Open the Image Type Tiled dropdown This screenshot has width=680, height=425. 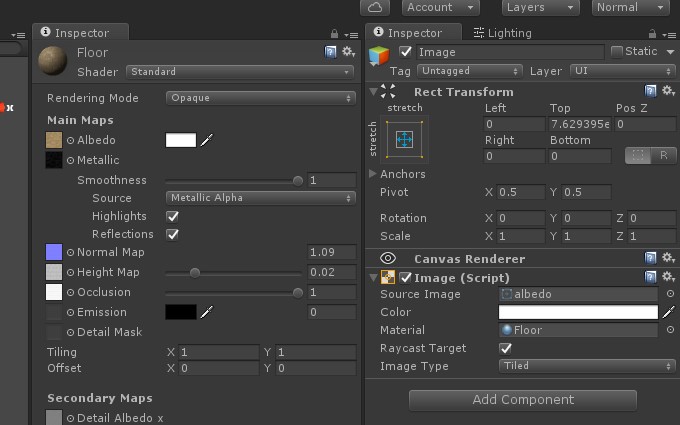point(587,366)
